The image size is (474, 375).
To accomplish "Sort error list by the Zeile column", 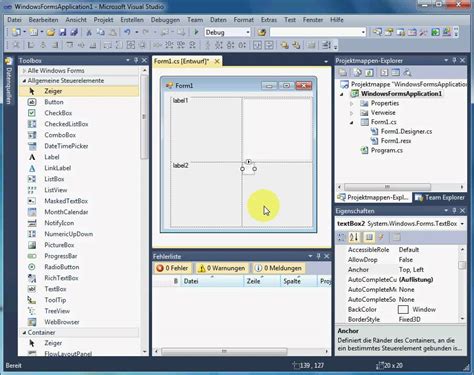I will tap(262, 281).
